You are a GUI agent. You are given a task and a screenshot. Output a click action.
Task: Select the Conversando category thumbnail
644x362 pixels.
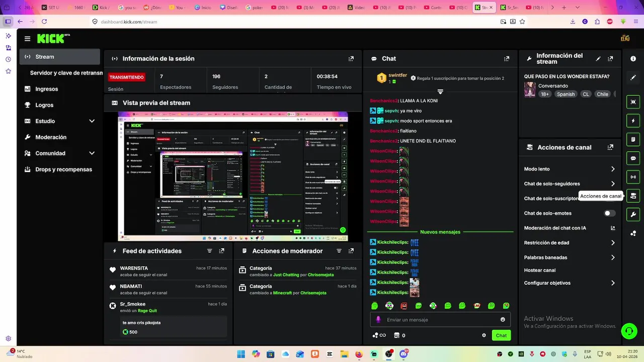[x=530, y=89]
